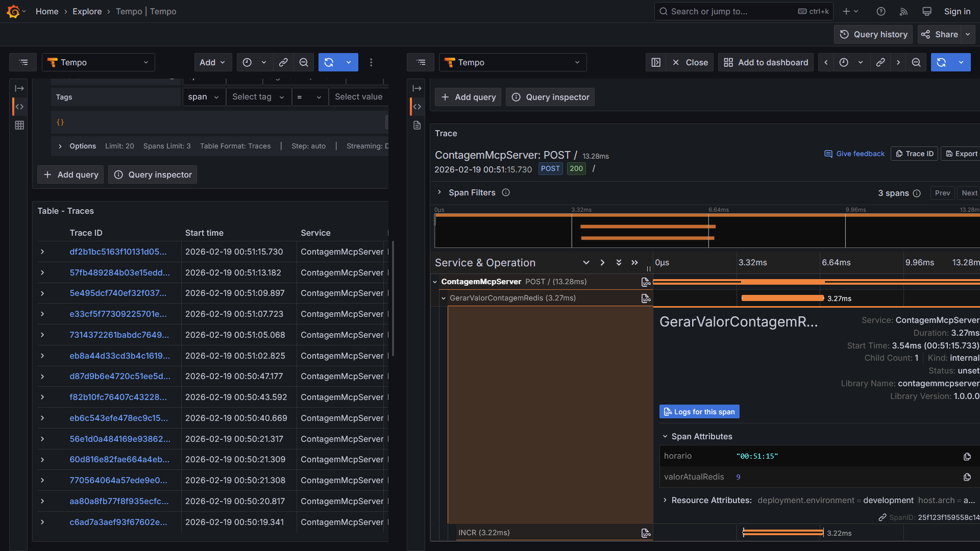This screenshot has width=980, height=551.
Task: Open Query history
Action: 873,35
